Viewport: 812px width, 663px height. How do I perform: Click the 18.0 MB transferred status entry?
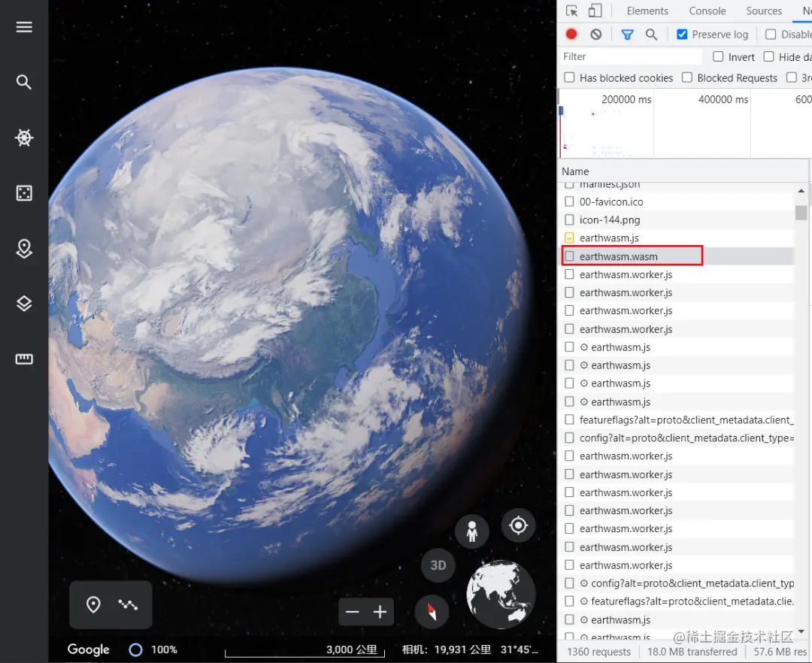coord(692,652)
